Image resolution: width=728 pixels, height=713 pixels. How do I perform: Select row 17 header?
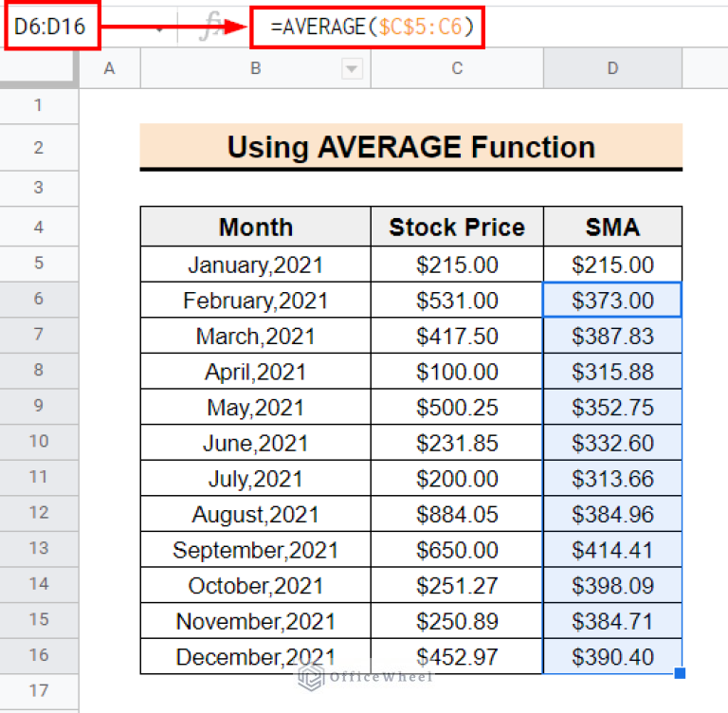pyautogui.click(x=39, y=691)
